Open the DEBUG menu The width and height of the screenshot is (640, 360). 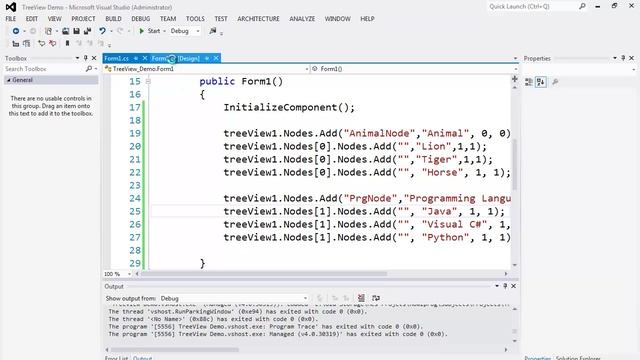(141, 19)
